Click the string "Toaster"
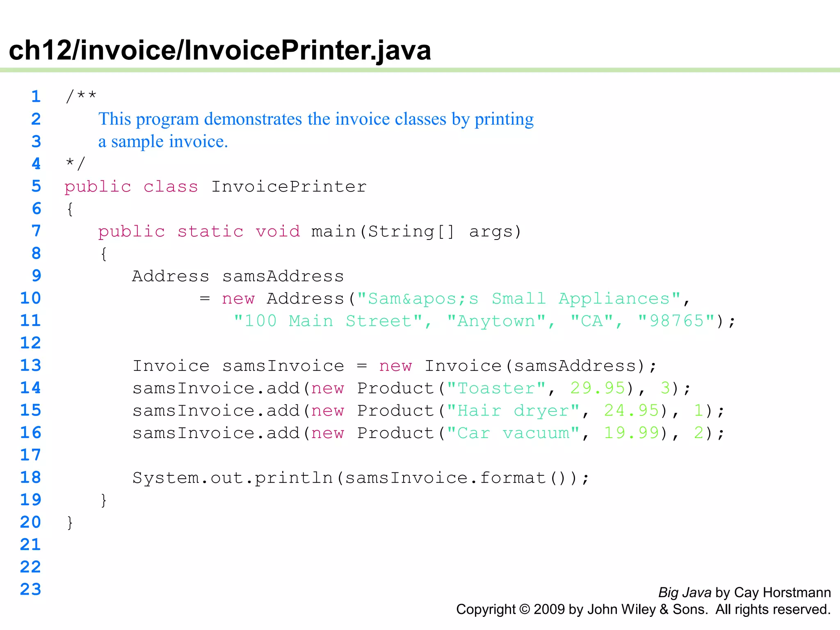The width and height of the screenshot is (840, 630). click(x=496, y=388)
